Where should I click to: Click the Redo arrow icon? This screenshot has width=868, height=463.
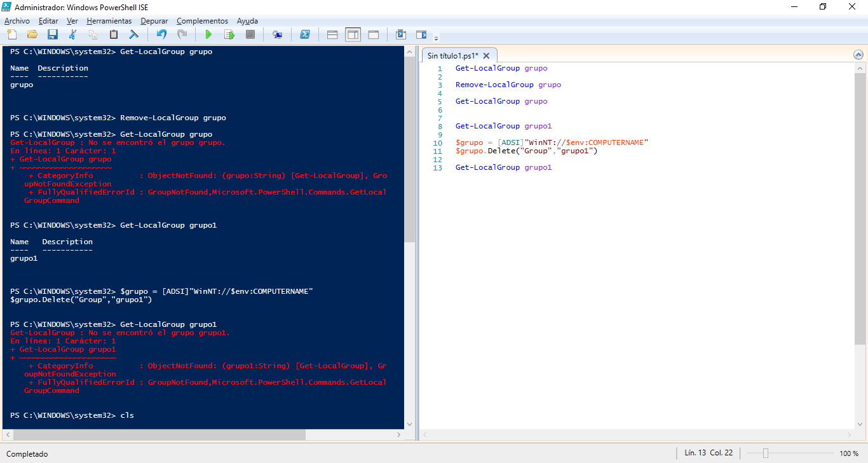pyautogui.click(x=182, y=34)
